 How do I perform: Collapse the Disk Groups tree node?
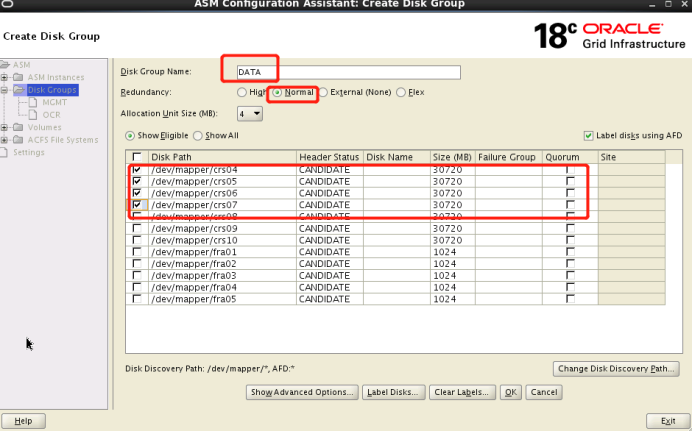pyautogui.click(x=4, y=90)
